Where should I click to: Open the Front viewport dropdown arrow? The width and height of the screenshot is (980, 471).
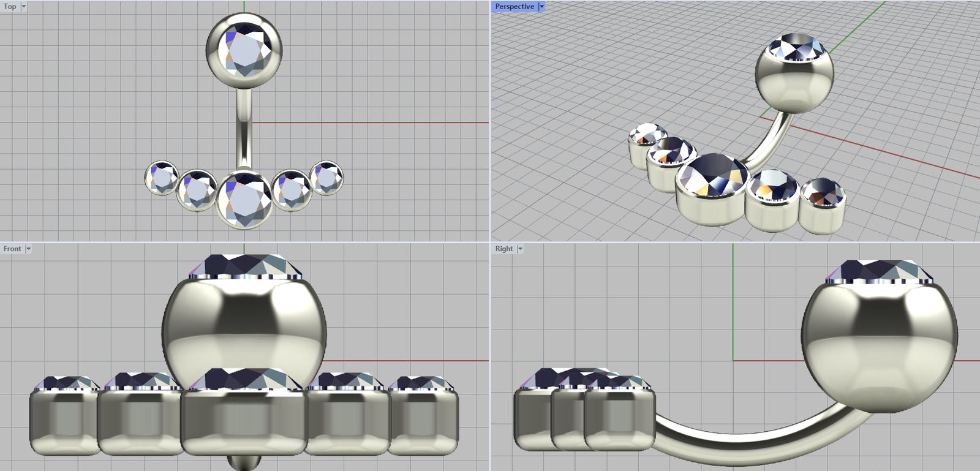(x=28, y=249)
